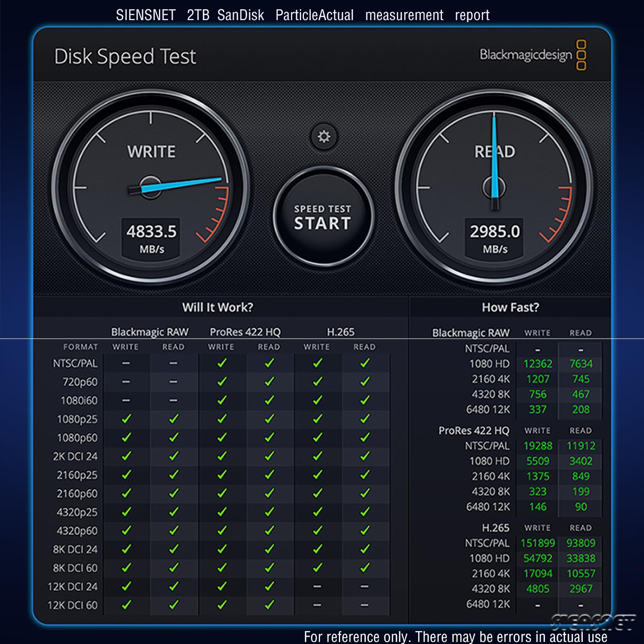Click the Blackmagicdesign logo
The height and width of the screenshot is (644, 644).
[533, 55]
